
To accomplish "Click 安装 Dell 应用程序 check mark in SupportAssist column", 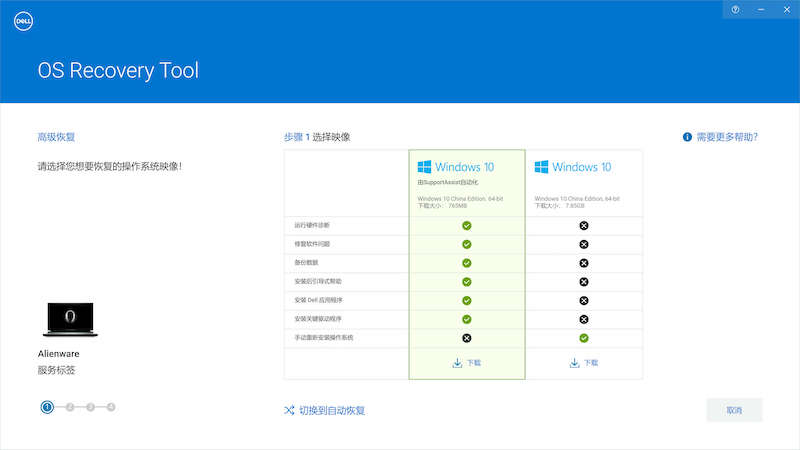I will [467, 301].
